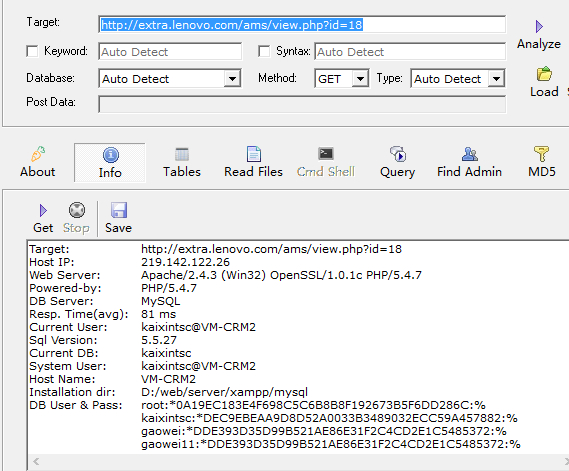Click the kaixintsc password hash line
Viewport: 569px width, 471px height.
click(329, 418)
